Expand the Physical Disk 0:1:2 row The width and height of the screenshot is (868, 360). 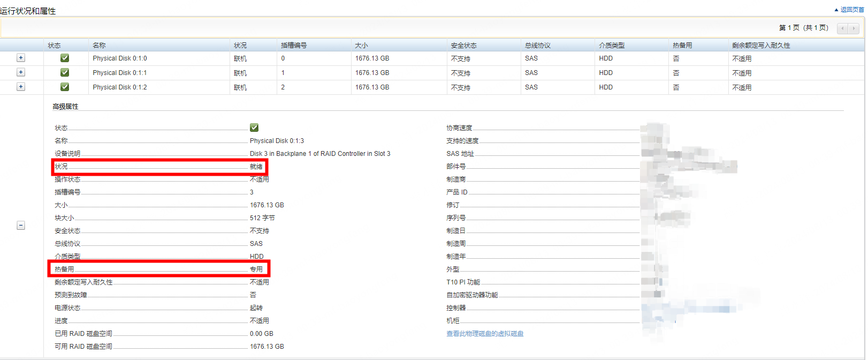[21, 87]
